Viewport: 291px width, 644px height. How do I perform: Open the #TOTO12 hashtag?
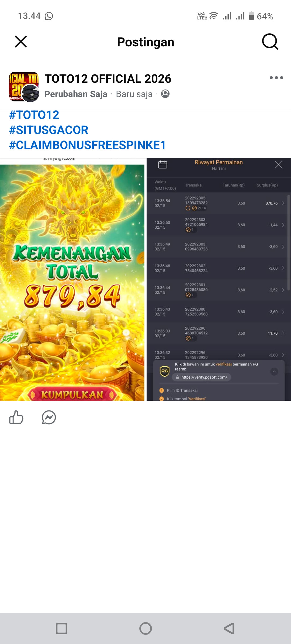(34, 115)
